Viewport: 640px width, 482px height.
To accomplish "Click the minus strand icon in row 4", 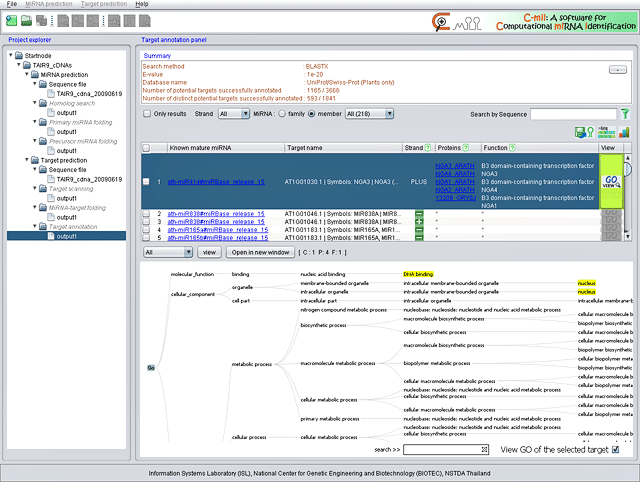I will point(419,230).
